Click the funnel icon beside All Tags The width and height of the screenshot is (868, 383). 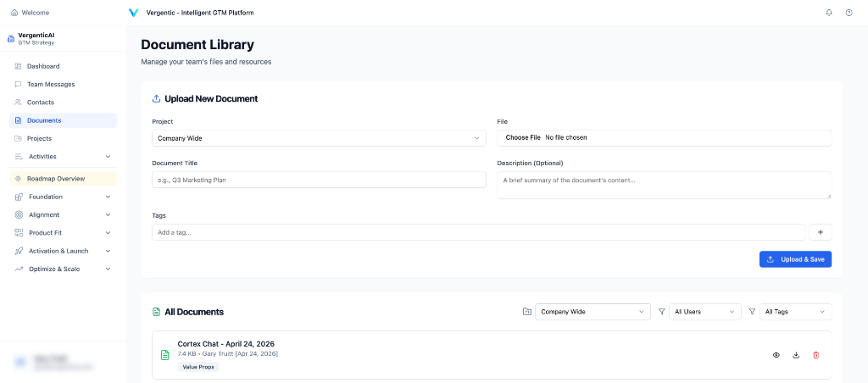[x=752, y=312]
